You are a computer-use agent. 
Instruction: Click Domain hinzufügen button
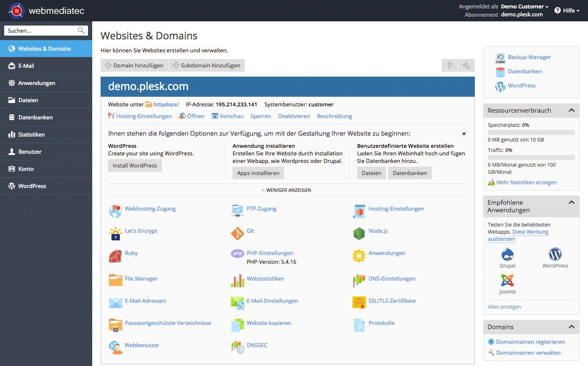point(134,65)
